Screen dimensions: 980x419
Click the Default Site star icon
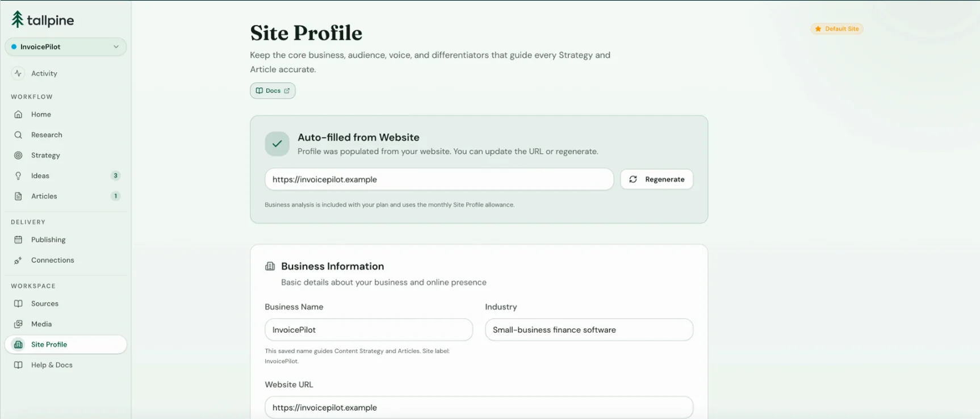[x=818, y=29]
